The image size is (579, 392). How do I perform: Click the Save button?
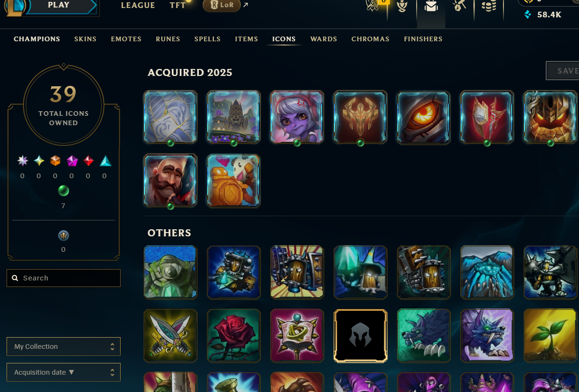coord(563,71)
